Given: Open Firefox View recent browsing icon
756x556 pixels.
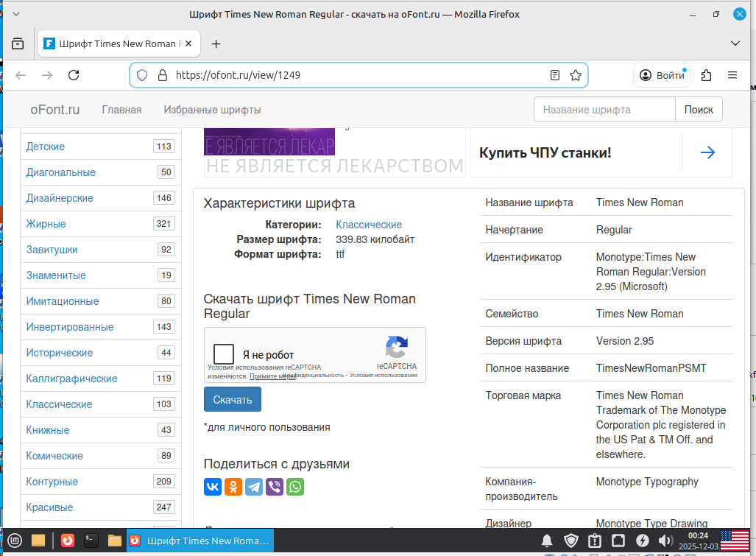Looking at the screenshot, I should coord(18,44).
